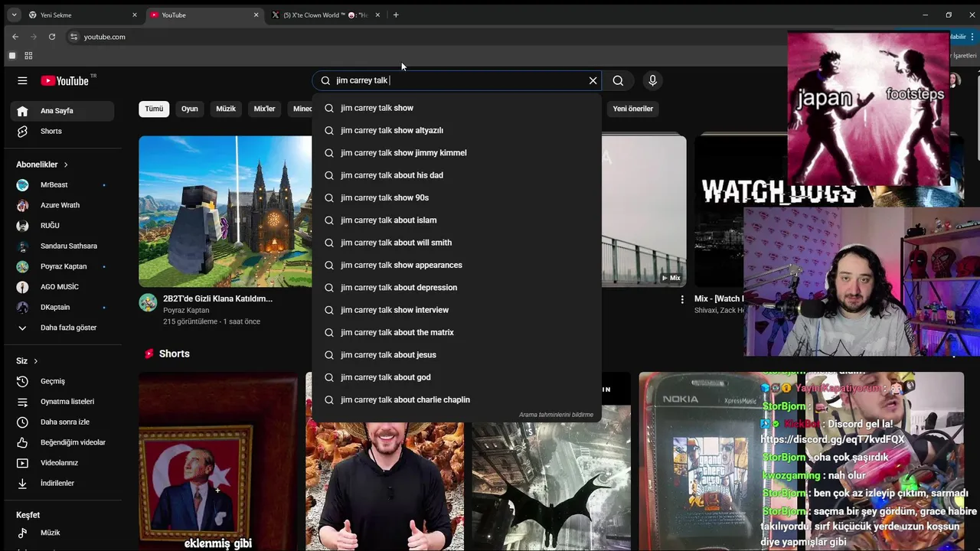Open the tab search dropdown arrow
980x551 pixels.
pos(14,15)
